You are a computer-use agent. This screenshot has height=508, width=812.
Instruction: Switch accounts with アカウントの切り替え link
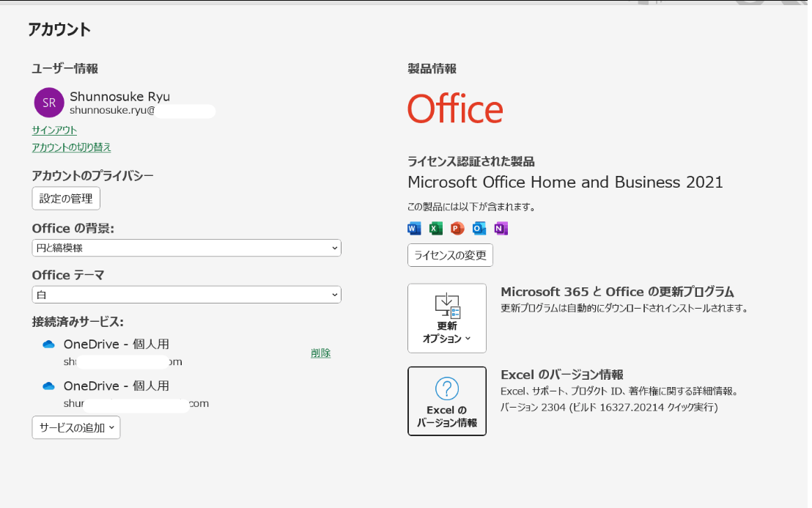tap(72, 147)
